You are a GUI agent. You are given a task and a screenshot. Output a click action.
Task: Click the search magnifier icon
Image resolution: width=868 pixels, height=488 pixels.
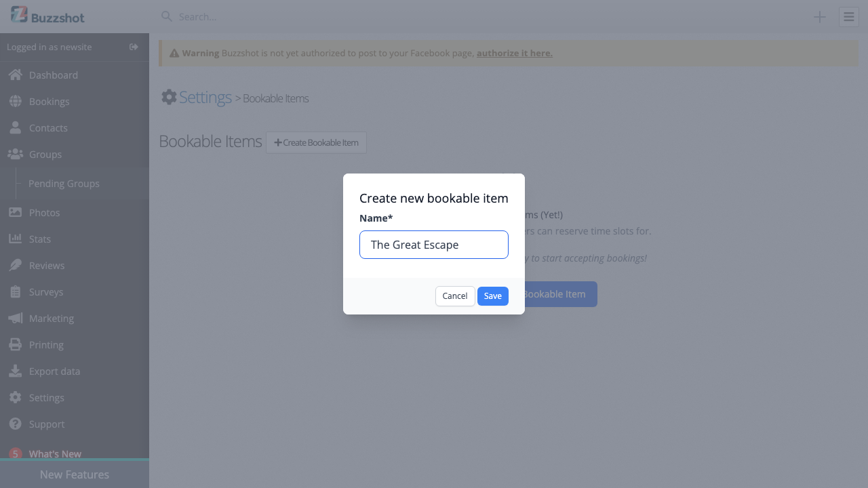[166, 16]
